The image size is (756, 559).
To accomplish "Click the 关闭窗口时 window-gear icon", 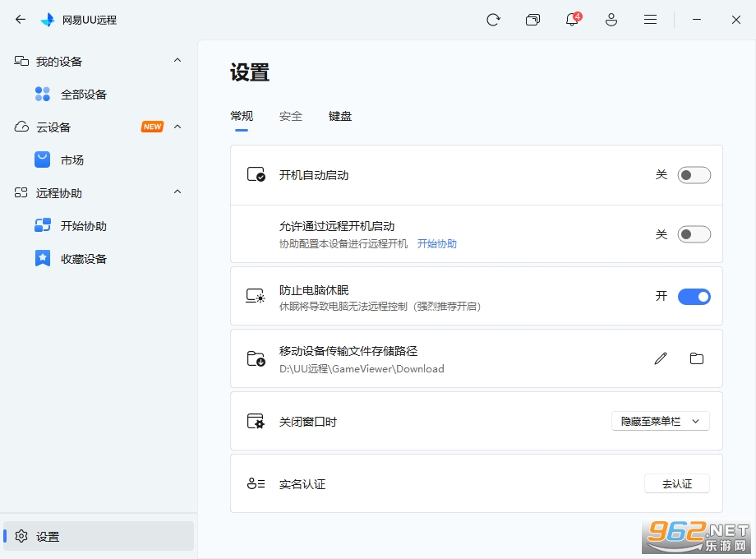I will coord(256,421).
